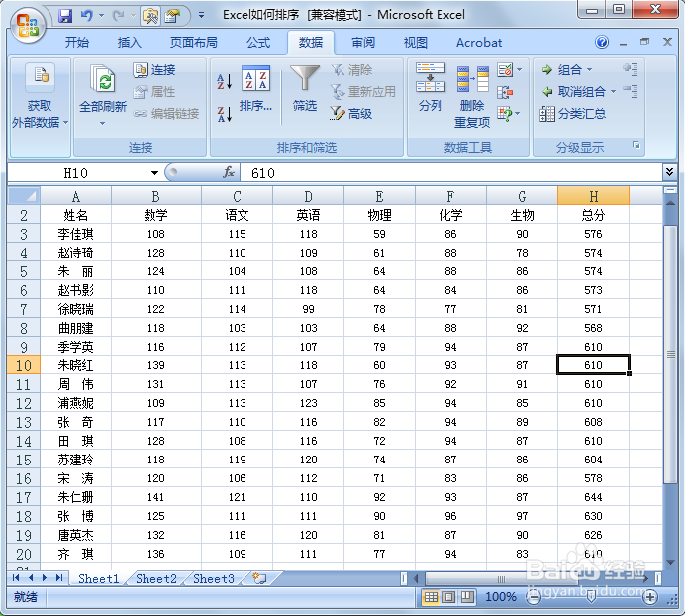The image size is (685, 616).
Task: Select the cell containing 李佳琪
Action: coord(75,234)
